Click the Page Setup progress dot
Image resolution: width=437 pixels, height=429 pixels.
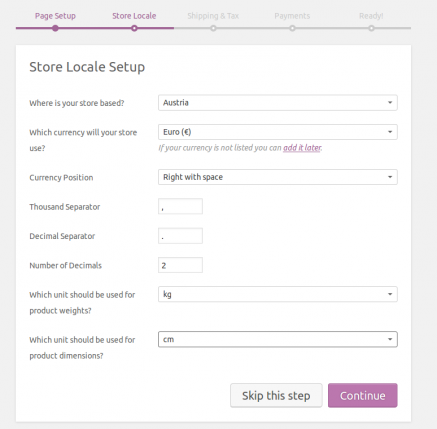click(55, 28)
